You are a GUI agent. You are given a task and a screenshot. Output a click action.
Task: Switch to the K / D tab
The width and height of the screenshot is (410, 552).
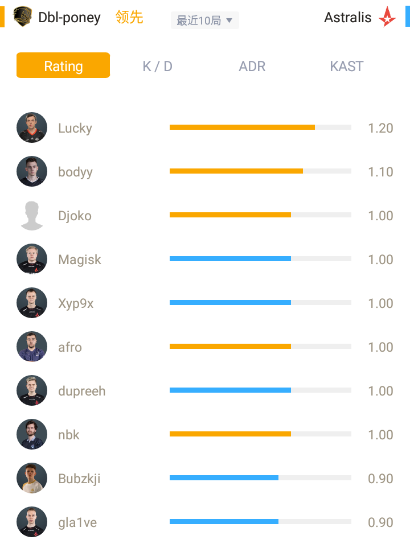coord(157,66)
